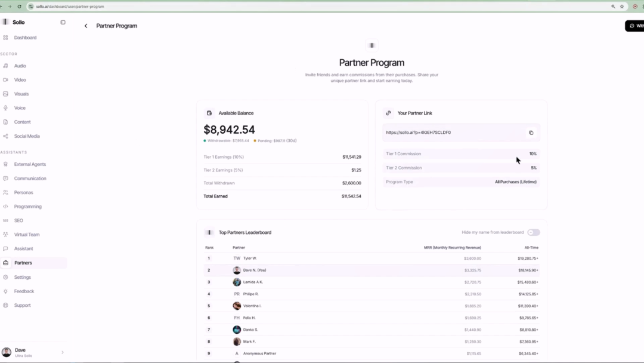644x363 pixels.
Task: Expand the Dave account menu chevron
Action: pyautogui.click(x=63, y=352)
